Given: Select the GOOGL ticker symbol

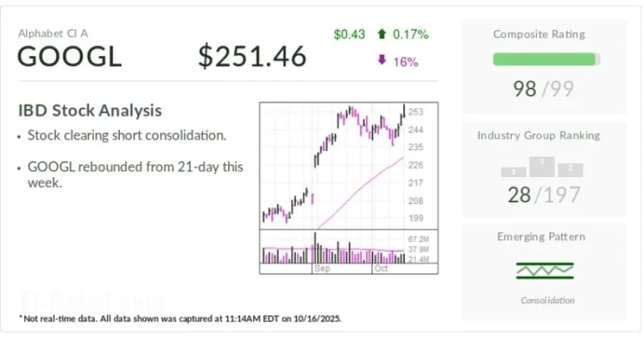Looking at the screenshot, I should pyautogui.click(x=69, y=57).
